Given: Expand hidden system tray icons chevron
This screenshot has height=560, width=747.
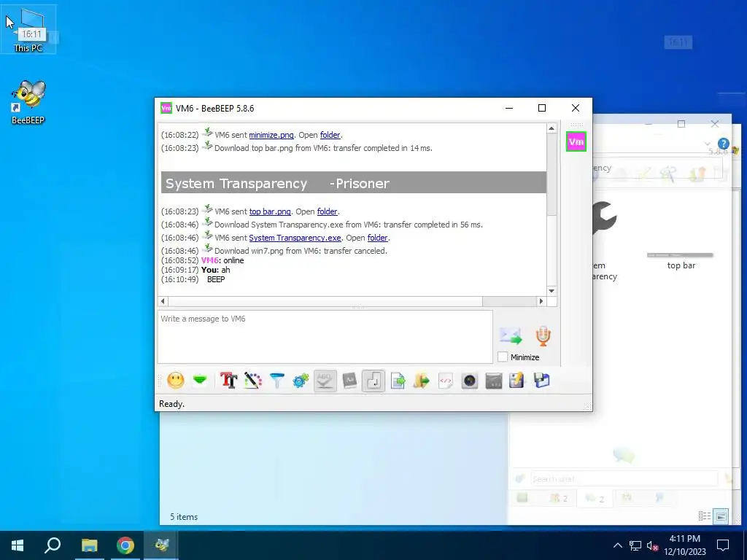Looking at the screenshot, I should coord(617,545).
